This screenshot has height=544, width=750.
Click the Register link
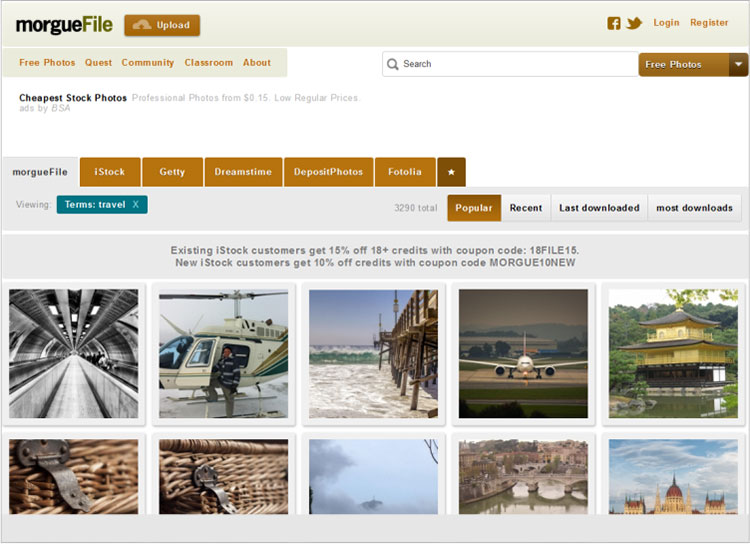tap(709, 23)
